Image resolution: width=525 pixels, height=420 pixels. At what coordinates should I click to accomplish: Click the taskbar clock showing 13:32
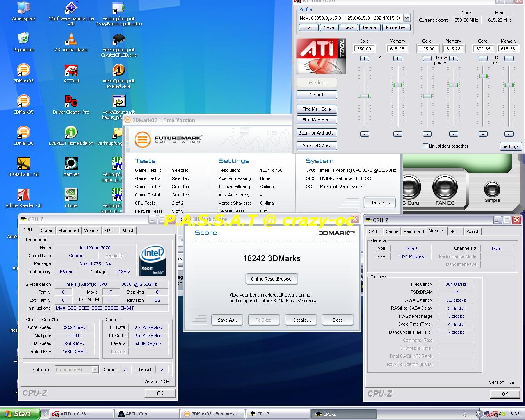tap(514, 414)
